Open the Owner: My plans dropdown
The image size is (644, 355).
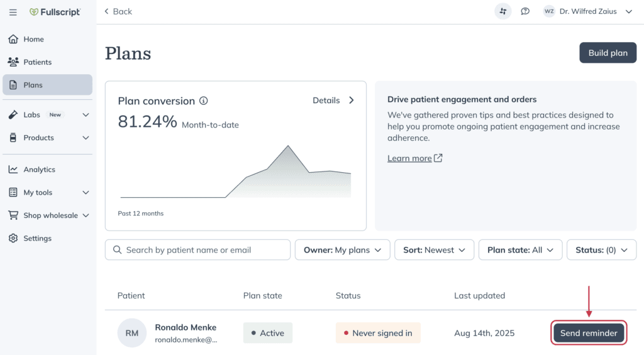343,250
